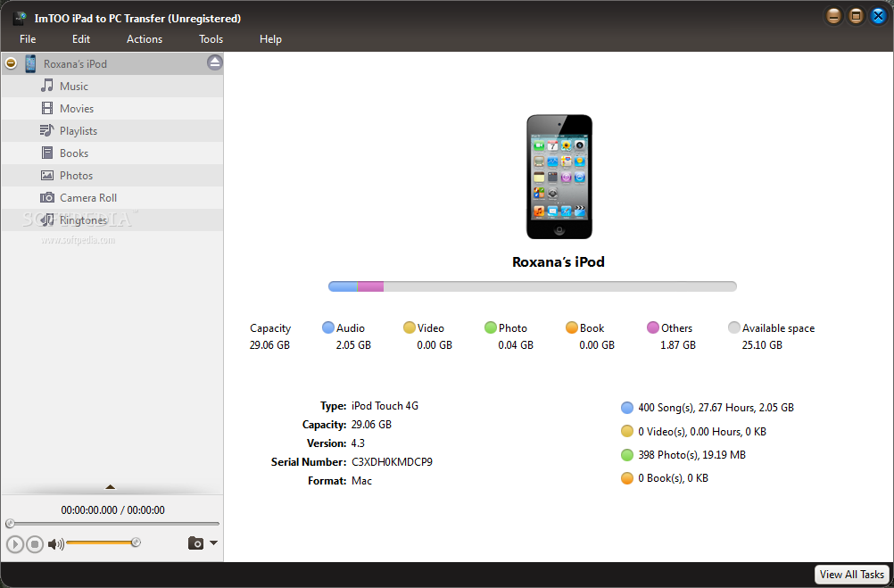Collapse the Roxana's iPod tree node
The height and width of the screenshot is (588, 894).
click(x=11, y=63)
